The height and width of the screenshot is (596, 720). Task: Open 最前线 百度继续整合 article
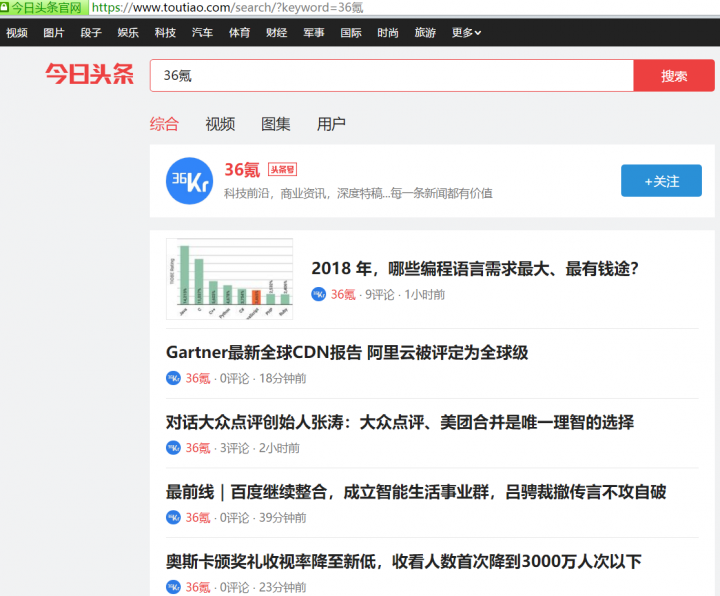coord(416,492)
